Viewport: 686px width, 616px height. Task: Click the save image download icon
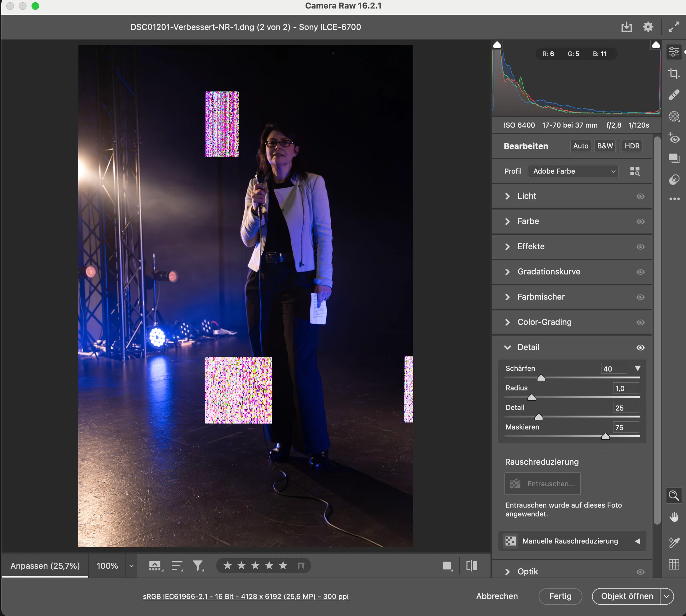626,27
